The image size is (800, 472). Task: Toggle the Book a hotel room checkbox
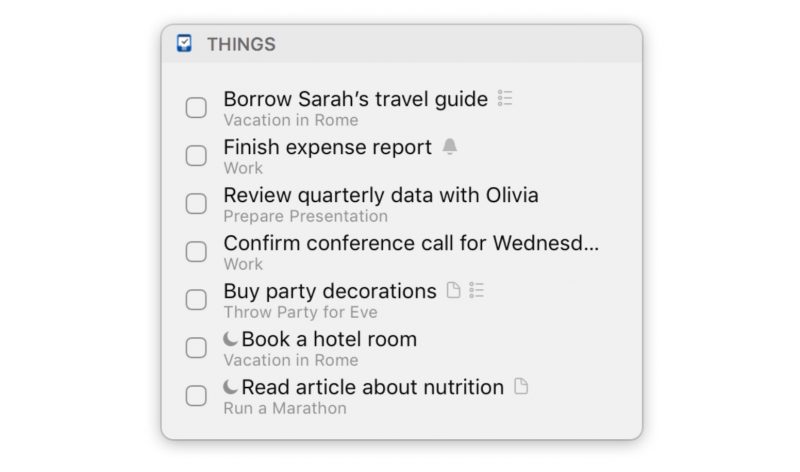click(x=196, y=347)
